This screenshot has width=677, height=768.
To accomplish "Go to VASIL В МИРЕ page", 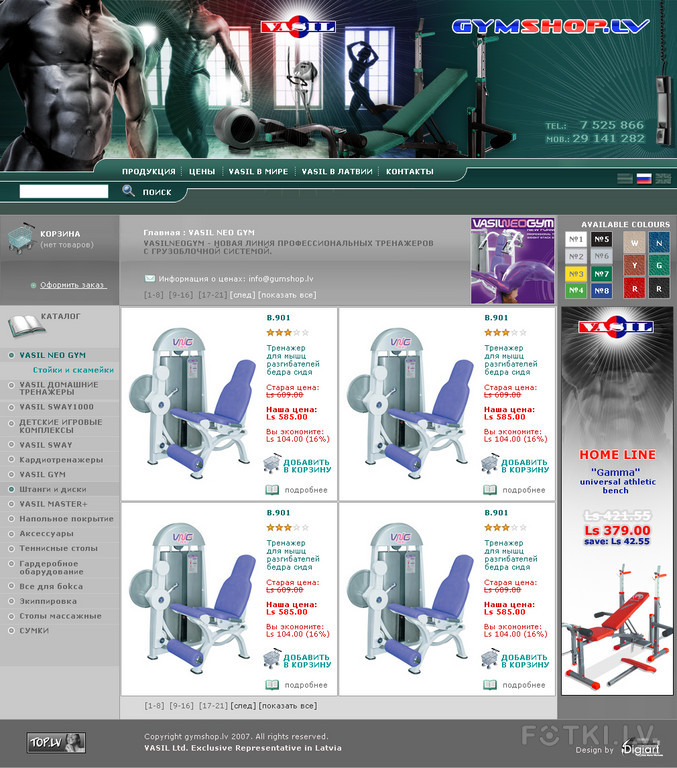I will pos(258,171).
